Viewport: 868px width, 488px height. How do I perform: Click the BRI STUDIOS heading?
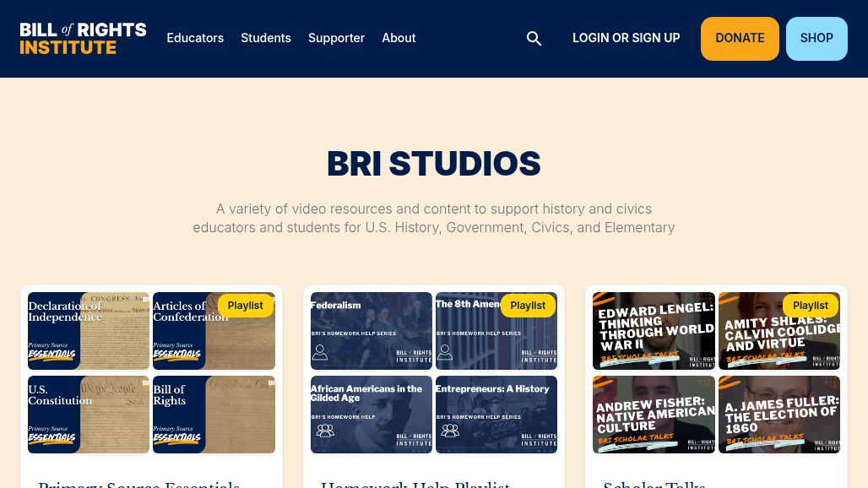tap(433, 163)
